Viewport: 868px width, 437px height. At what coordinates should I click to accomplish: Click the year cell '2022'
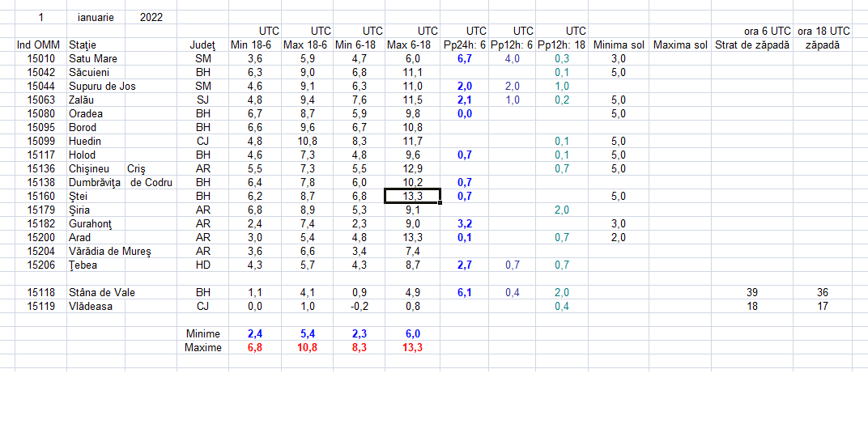151,17
